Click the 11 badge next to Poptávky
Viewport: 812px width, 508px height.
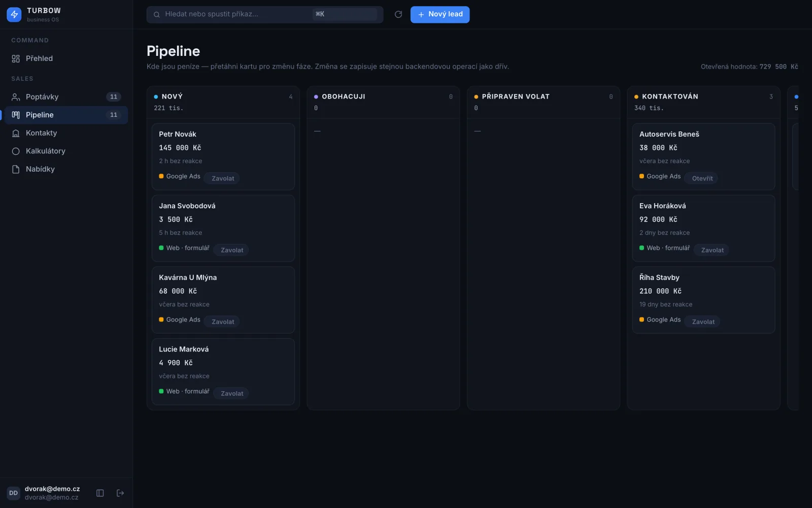tap(114, 97)
